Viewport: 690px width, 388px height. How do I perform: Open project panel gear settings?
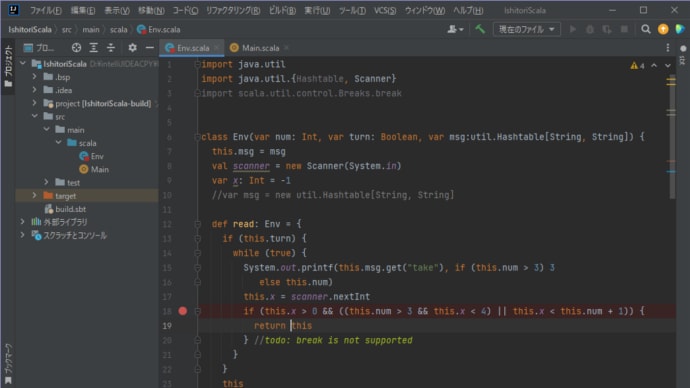tap(132, 48)
